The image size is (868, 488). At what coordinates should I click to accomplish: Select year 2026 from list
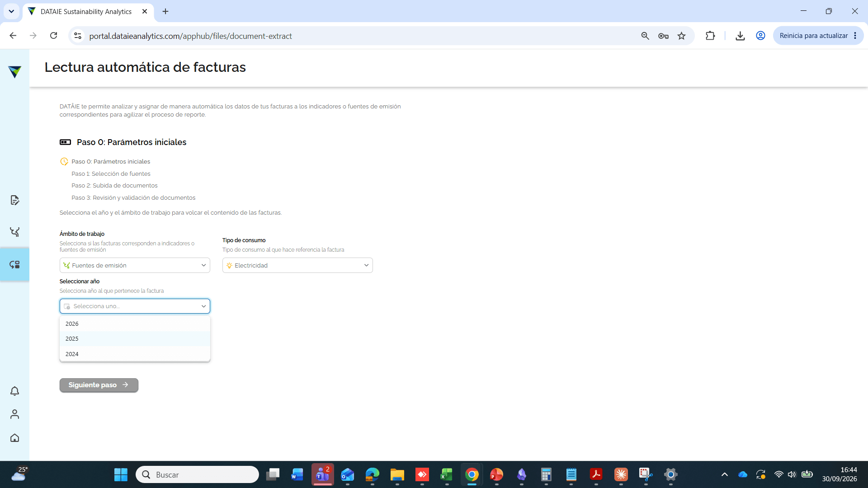[x=135, y=324]
